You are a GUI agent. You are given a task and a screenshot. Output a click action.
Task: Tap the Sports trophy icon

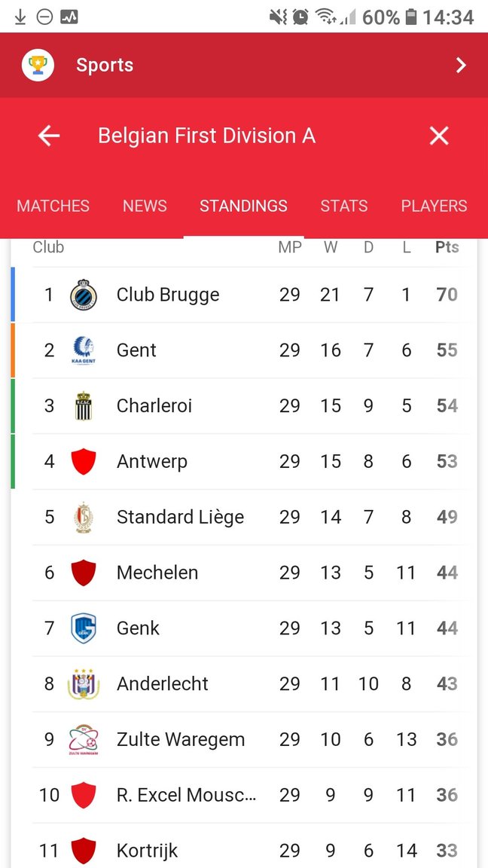pos(38,66)
